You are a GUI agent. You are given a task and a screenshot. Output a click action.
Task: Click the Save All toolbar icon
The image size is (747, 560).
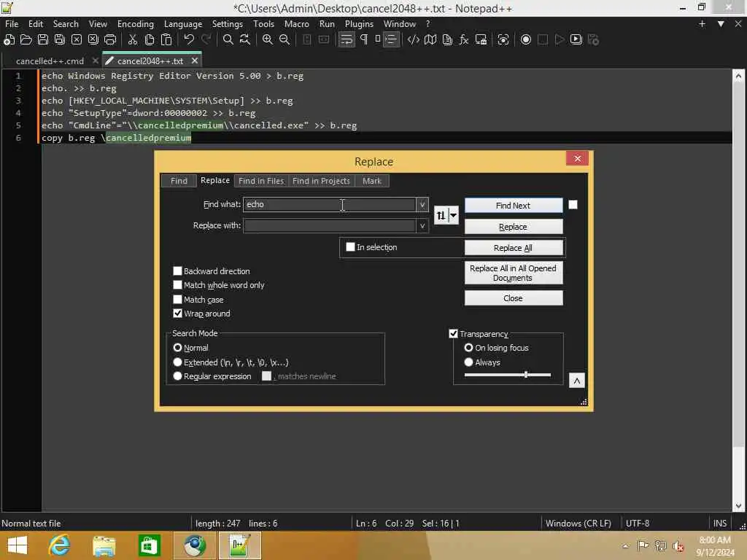[x=60, y=39]
